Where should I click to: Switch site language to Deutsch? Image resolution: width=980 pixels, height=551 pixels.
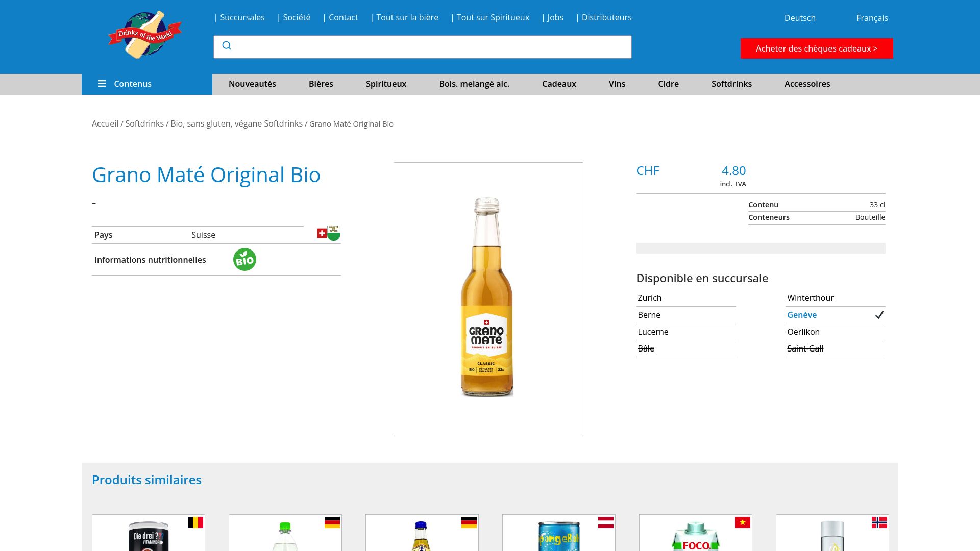point(800,18)
